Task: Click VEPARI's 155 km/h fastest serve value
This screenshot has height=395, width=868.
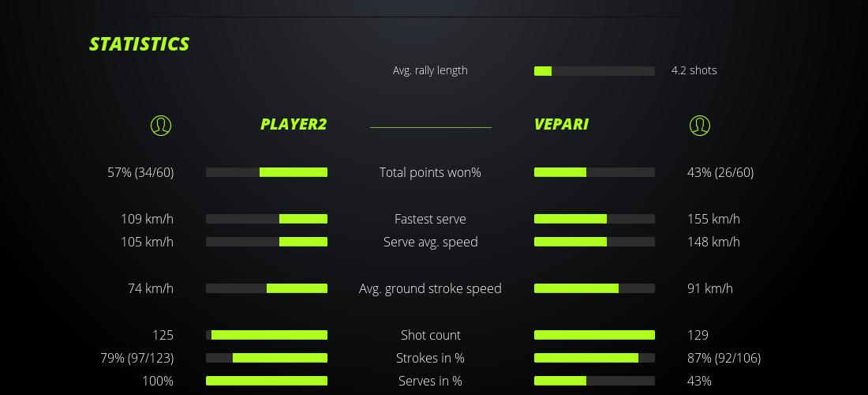Action: [x=713, y=219]
